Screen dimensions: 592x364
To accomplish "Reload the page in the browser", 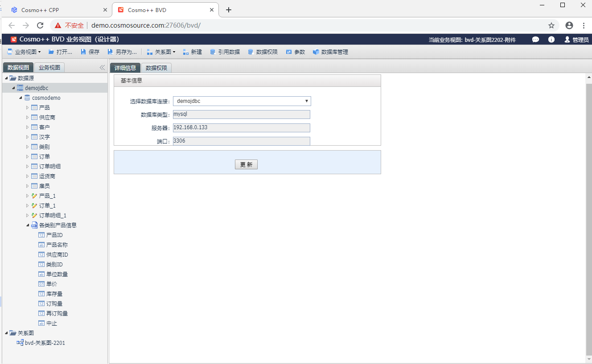I will (x=40, y=25).
